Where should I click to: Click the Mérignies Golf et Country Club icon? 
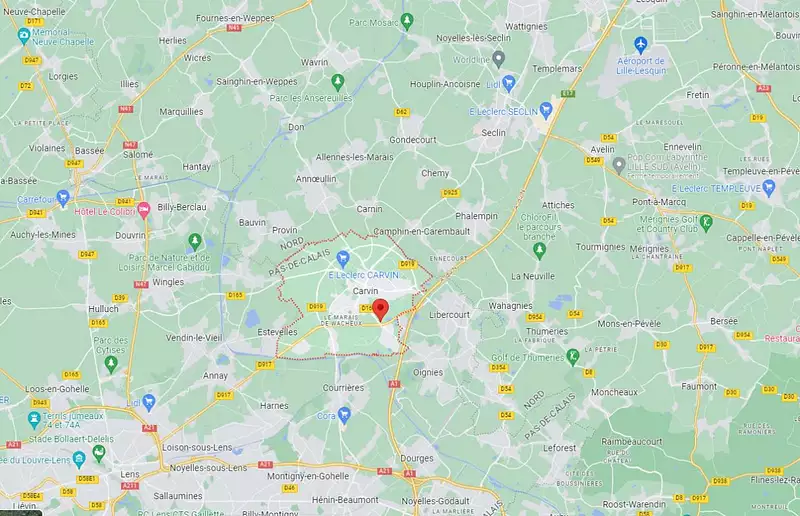coord(706,223)
